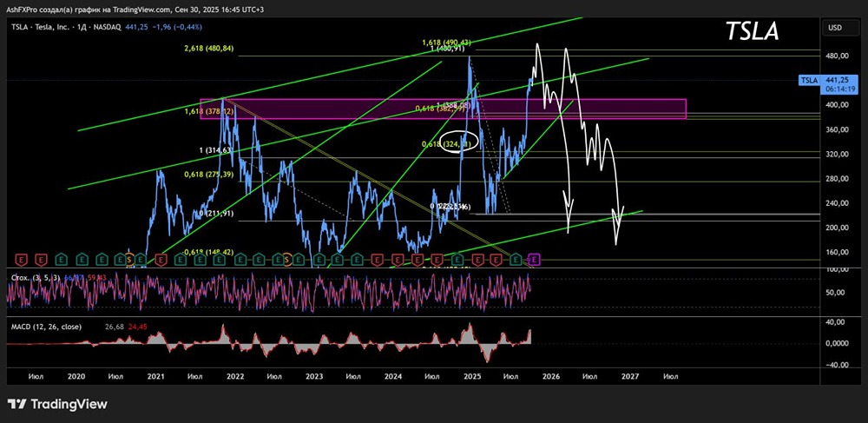Click the purple upcoming earnings marker
Screen dimensions: 868x423
(535, 259)
